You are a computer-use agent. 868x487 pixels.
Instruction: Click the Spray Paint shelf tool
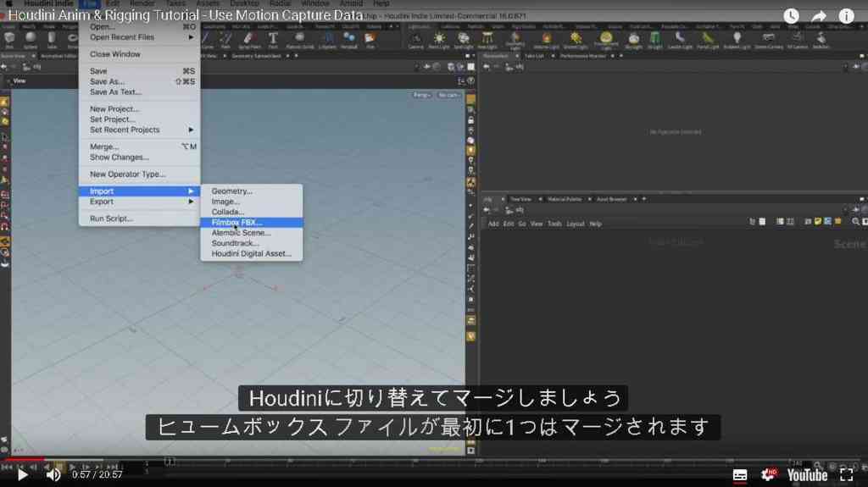[248, 39]
